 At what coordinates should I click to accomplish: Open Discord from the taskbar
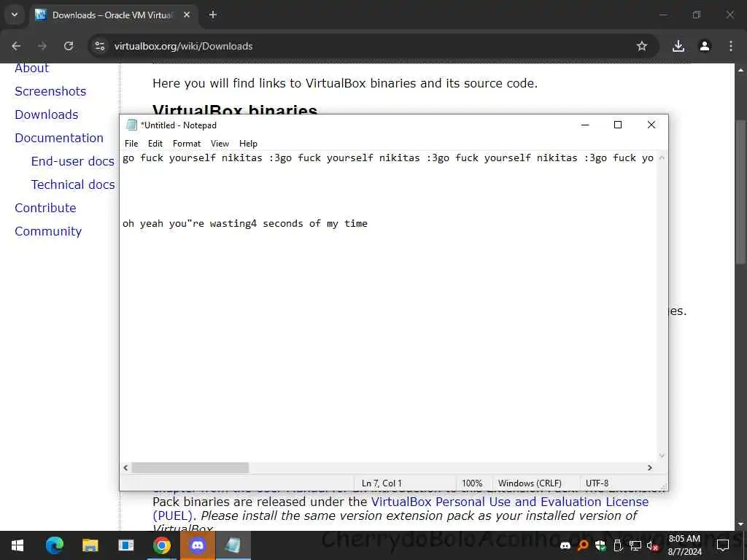tap(197, 545)
